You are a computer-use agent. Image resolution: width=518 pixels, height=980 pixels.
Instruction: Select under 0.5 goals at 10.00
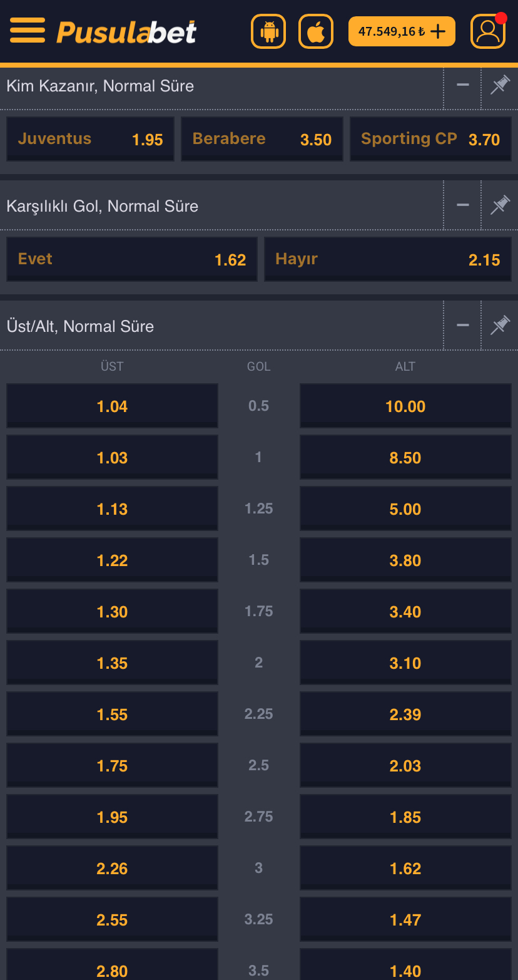[x=405, y=406]
